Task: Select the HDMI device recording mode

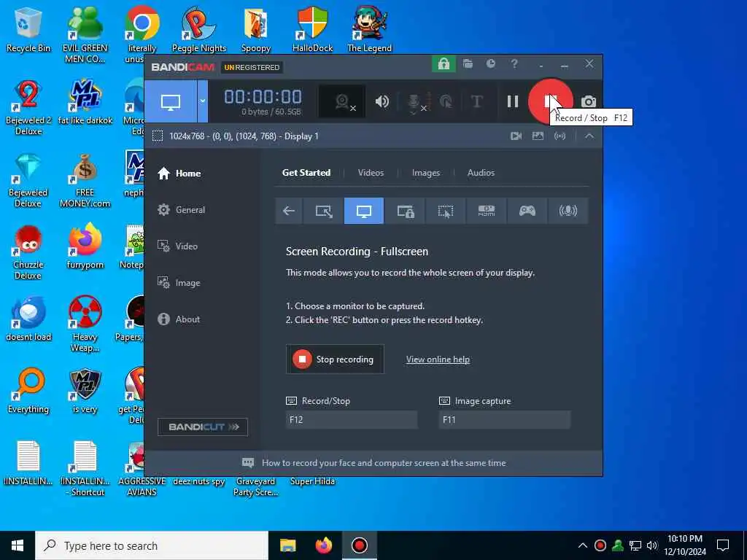Action: click(487, 211)
